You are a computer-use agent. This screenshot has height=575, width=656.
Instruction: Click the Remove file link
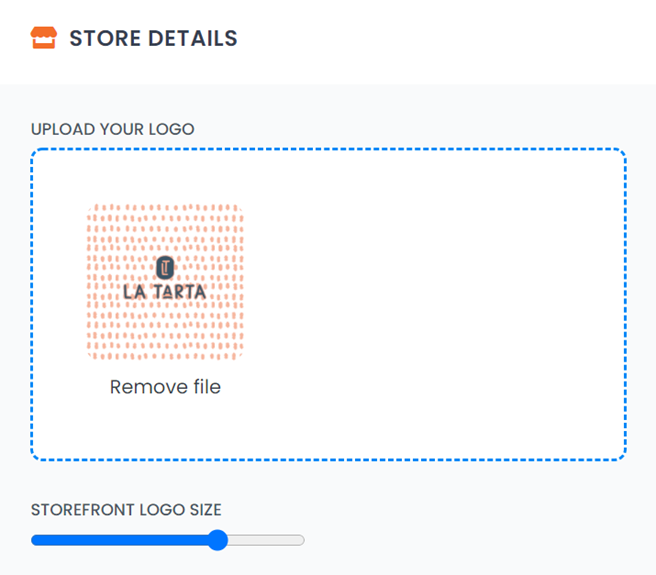pyautogui.click(x=165, y=387)
